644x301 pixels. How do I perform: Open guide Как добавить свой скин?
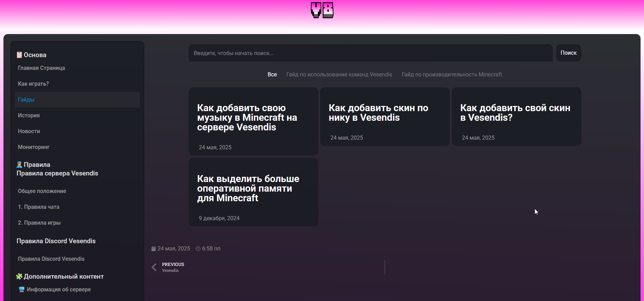[515, 113]
